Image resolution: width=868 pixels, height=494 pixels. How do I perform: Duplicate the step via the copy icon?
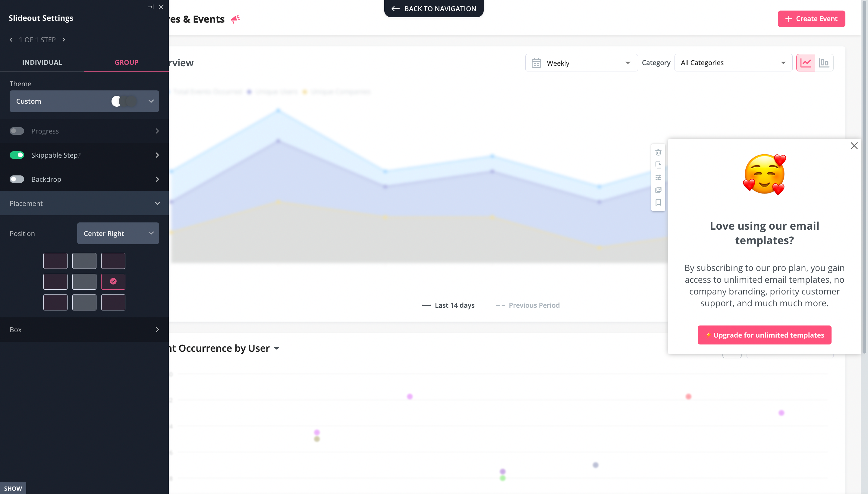coord(658,165)
